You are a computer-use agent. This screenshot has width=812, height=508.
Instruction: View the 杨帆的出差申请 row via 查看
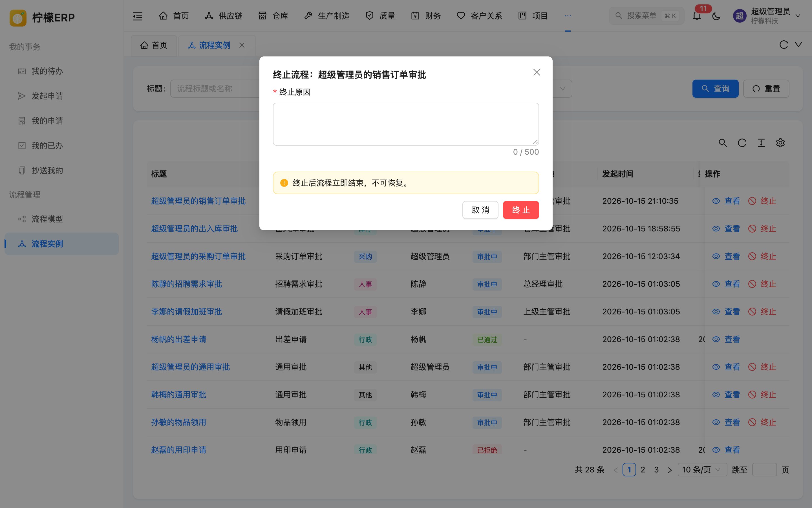pyautogui.click(x=726, y=339)
